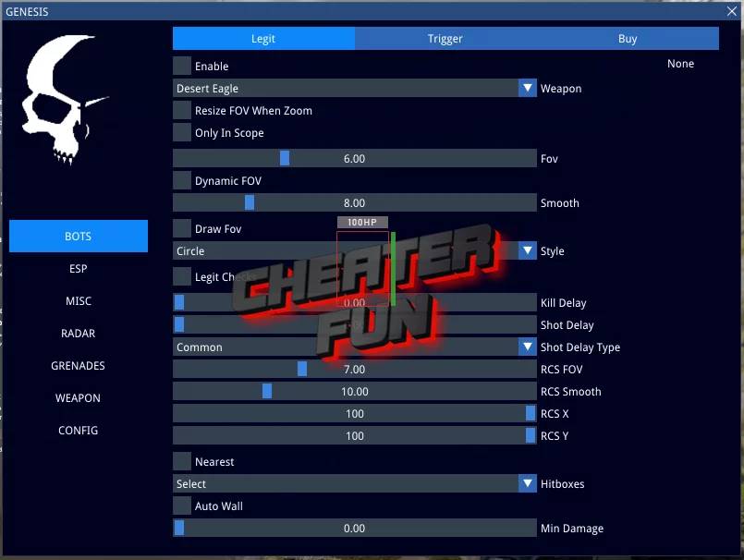Switch to the GRENADES section

(x=78, y=365)
